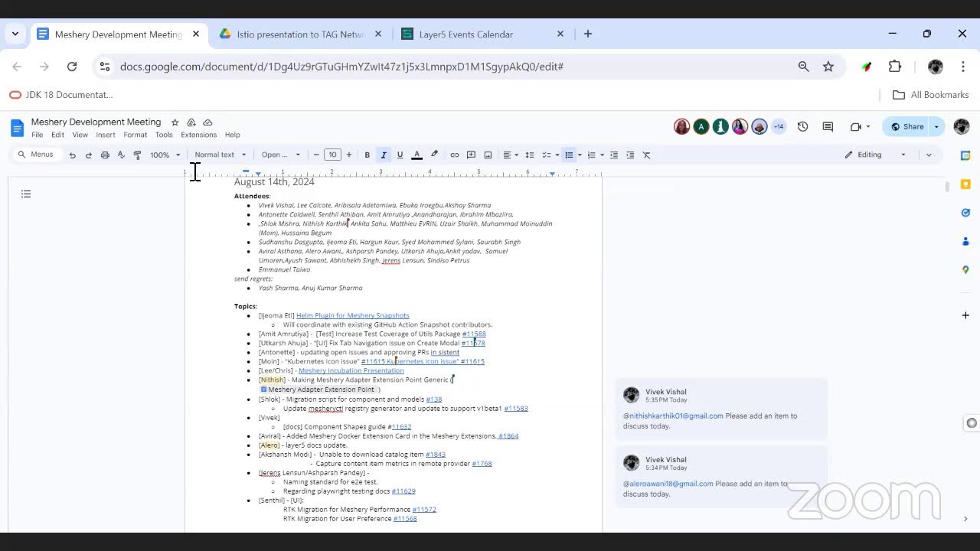Toggle bold formatting
The height and width of the screenshot is (551, 980).
coord(367,155)
